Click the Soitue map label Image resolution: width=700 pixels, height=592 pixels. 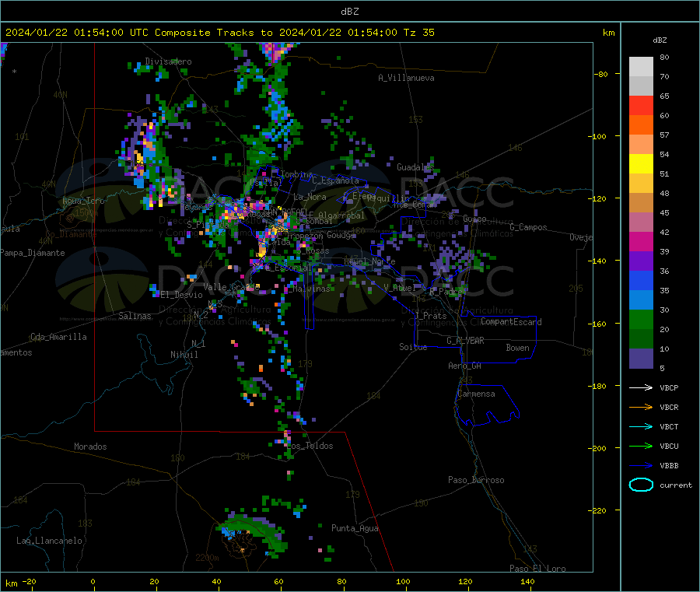click(x=413, y=347)
